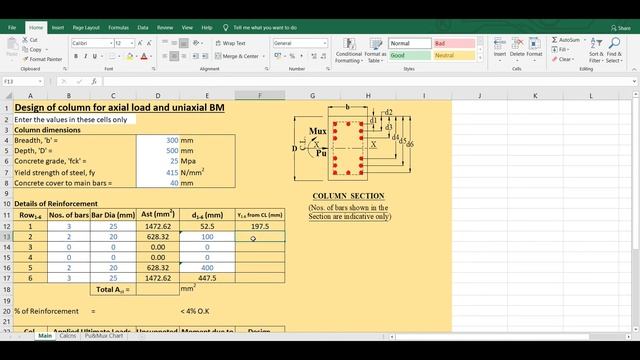
Task: Apply the Good cell style
Action: click(x=409, y=55)
